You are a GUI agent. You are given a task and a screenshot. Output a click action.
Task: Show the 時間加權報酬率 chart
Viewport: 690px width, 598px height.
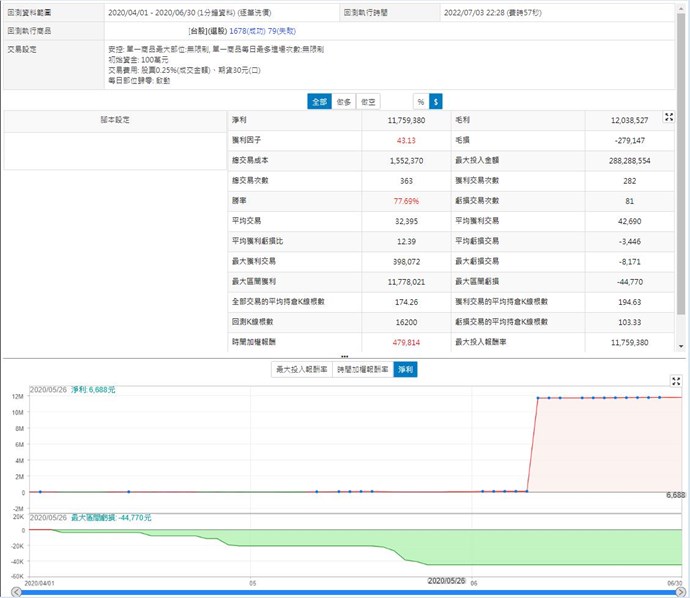(x=360, y=369)
